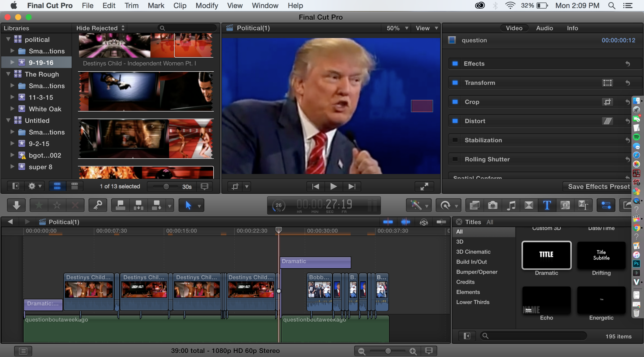644x357 pixels.
Task: Click the Share project icon
Action: click(x=626, y=205)
